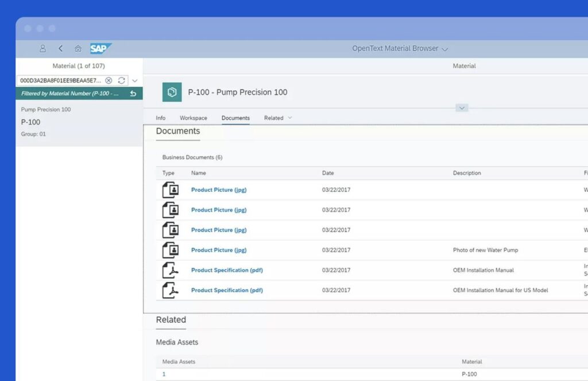588x381 pixels.
Task: Select the Documents tab
Action: [235, 118]
